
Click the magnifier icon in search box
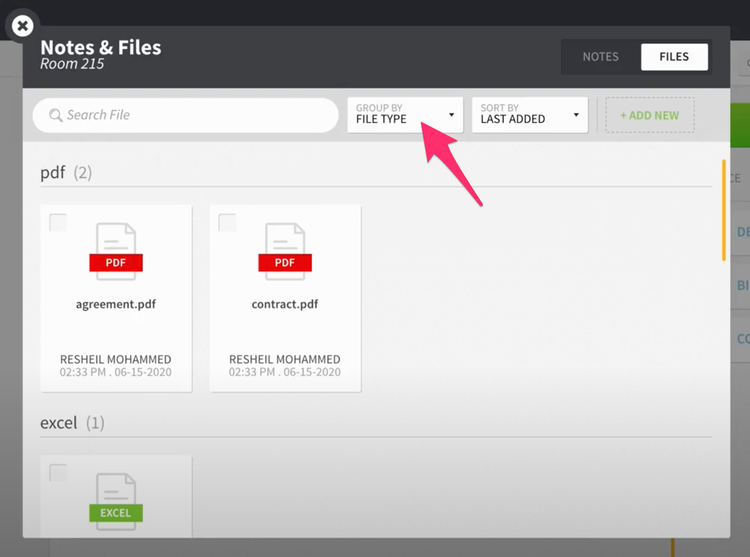55,115
